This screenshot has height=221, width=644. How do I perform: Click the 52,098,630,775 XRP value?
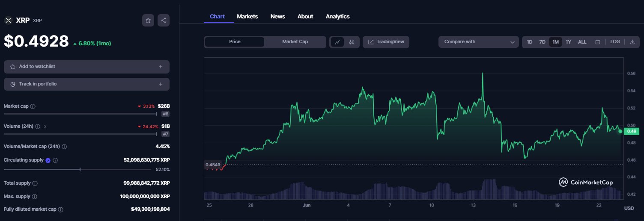coord(147,160)
